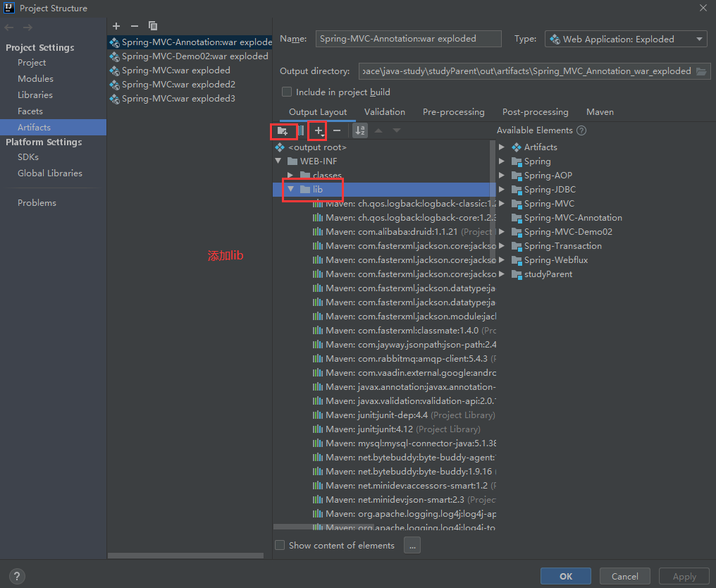
Task: Open the Add Copy Of plus menu
Action: point(319,130)
